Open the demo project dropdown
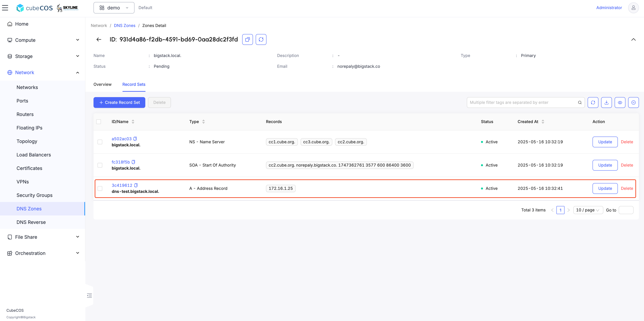The height and width of the screenshot is (321, 644). click(114, 8)
